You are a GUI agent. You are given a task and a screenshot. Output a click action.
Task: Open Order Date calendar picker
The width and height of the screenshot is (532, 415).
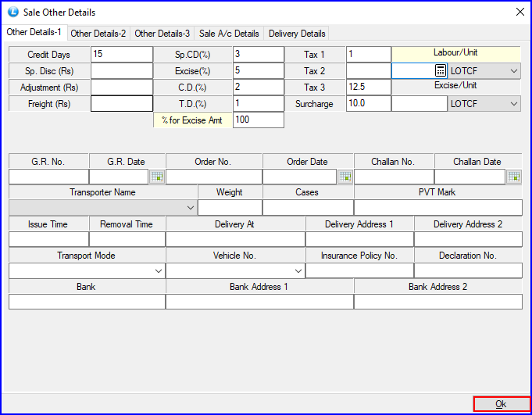click(x=345, y=177)
